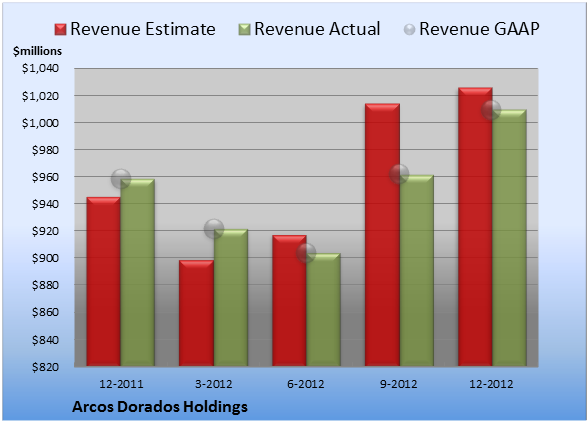588x422 pixels.
Task: Select the green actual bar for 12-2011
Action: coord(138,272)
